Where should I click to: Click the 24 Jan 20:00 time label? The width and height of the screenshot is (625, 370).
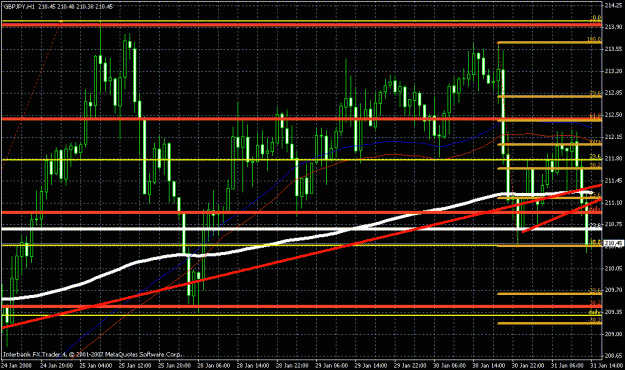56,366
